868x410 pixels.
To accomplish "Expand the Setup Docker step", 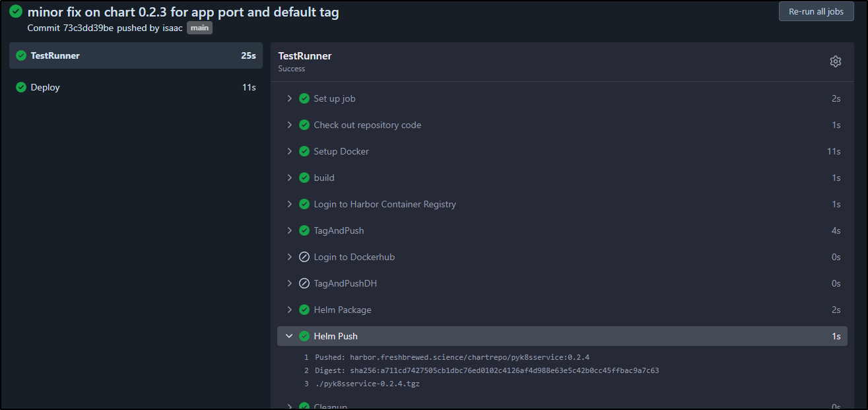I will [x=289, y=151].
